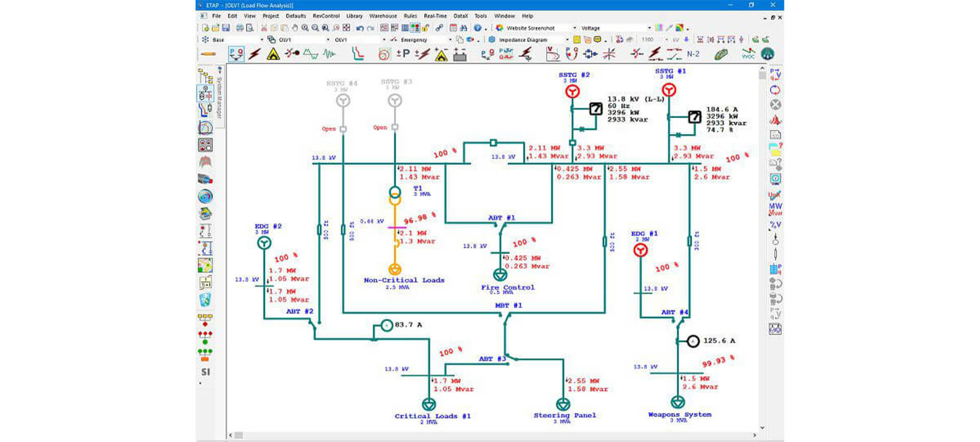Click the Print icon in toolbar
Viewport: 980px width, 442px height.
[x=239, y=28]
